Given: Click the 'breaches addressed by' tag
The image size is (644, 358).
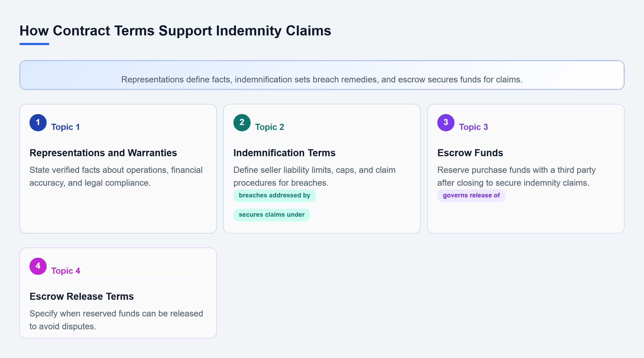Looking at the screenshot, I should [x=275, y=195].
